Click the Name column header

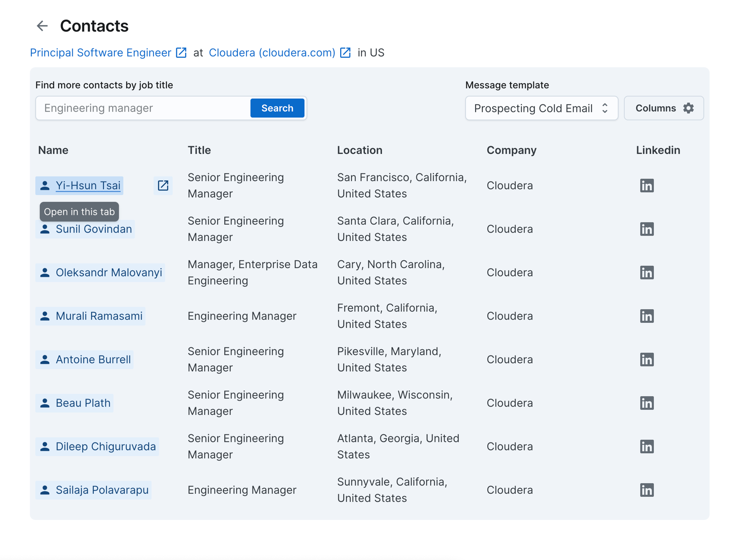[53, 150]
